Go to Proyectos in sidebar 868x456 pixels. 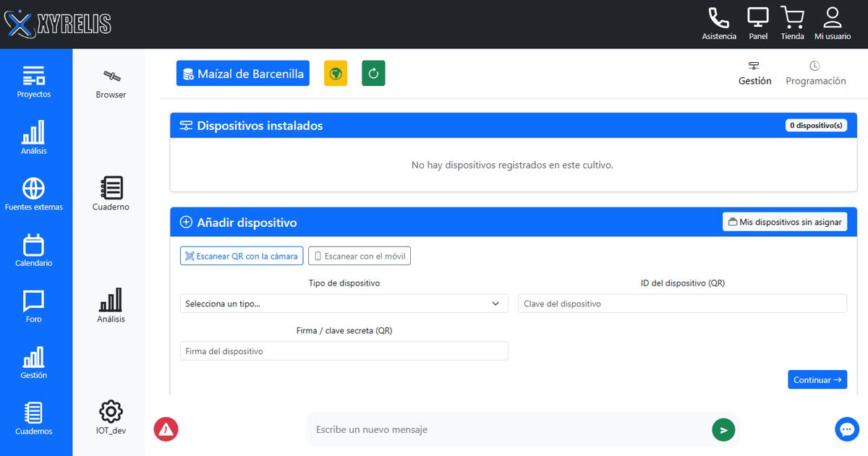pos(34,82)
